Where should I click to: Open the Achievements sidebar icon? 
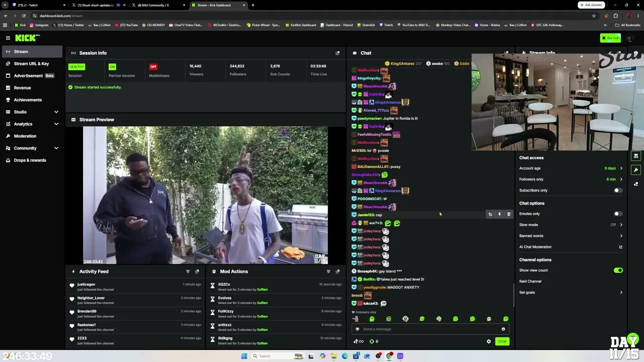(x=8, y=100)
